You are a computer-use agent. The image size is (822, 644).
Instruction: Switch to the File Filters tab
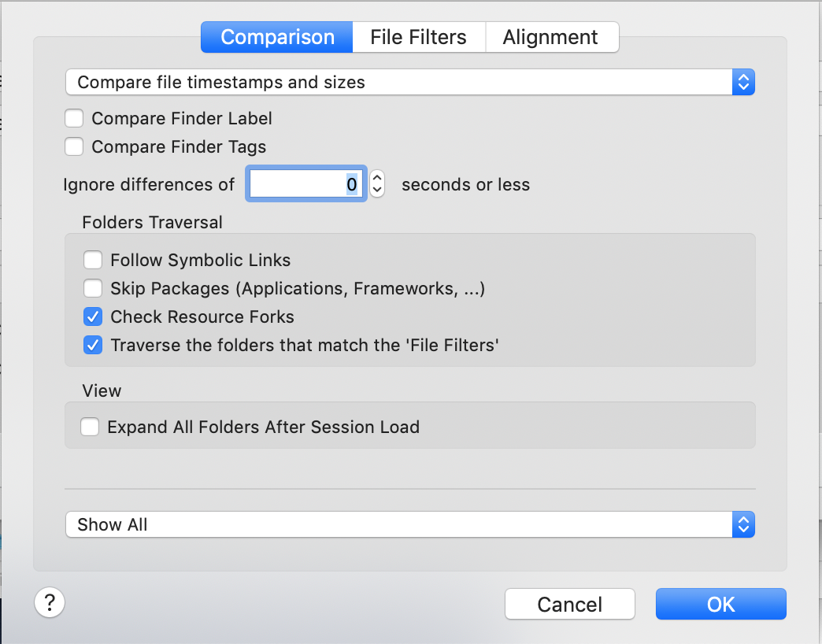[x=418, y=37]
